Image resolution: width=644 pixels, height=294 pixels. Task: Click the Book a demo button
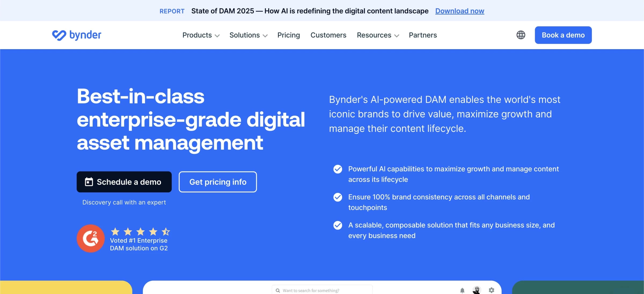click(563, 35)
